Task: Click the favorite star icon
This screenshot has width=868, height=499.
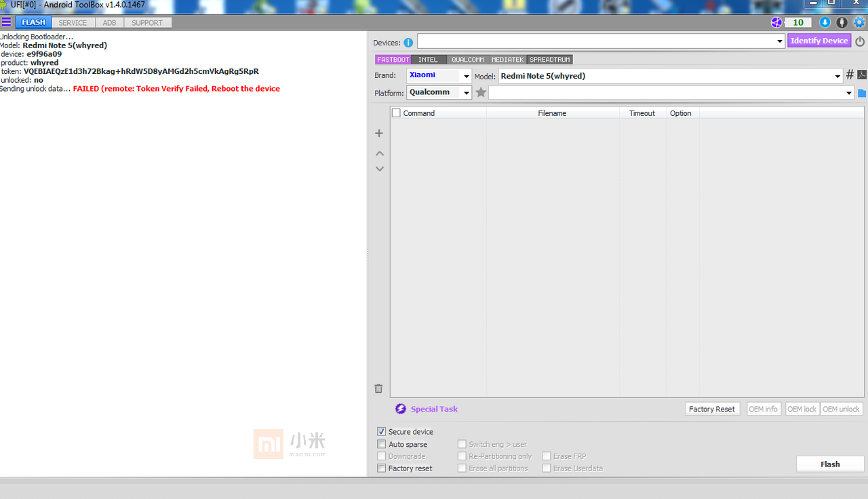Action: tap(481, 92)
